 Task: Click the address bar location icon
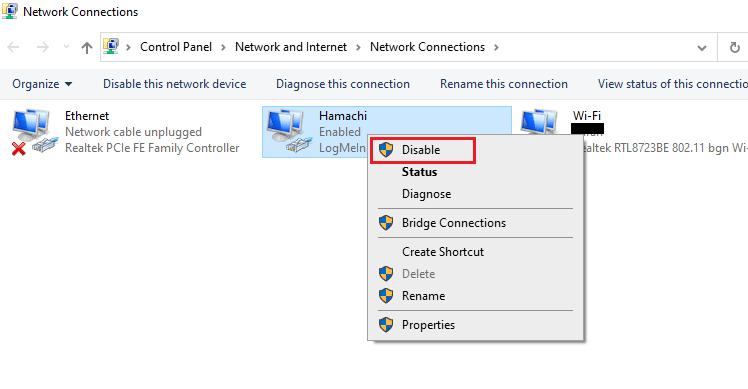pyautogui.click(x=111, y=46)
